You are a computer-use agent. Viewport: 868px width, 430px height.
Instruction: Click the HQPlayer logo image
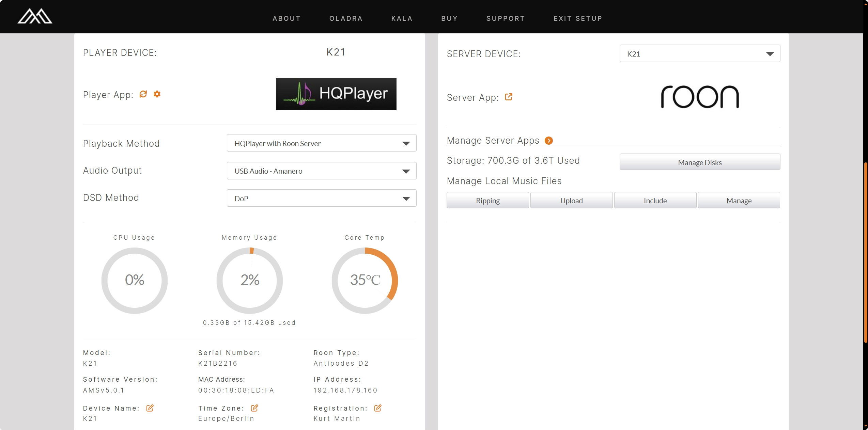[x=336, y=94]
